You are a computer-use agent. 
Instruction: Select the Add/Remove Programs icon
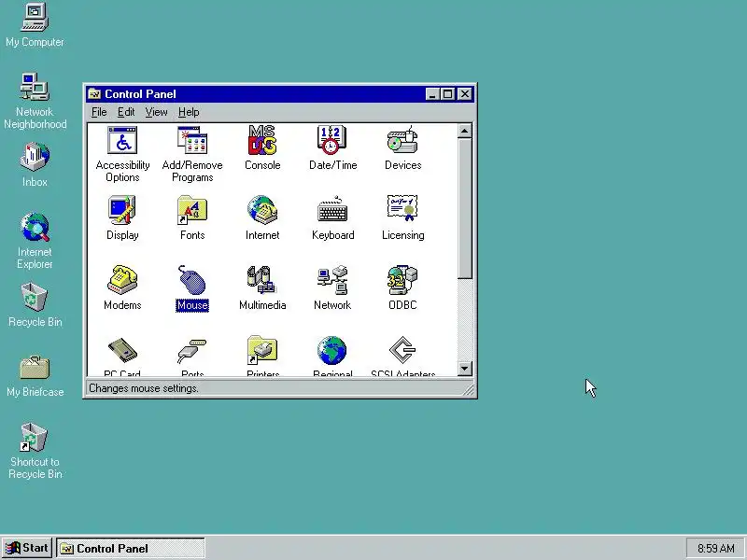192,141
